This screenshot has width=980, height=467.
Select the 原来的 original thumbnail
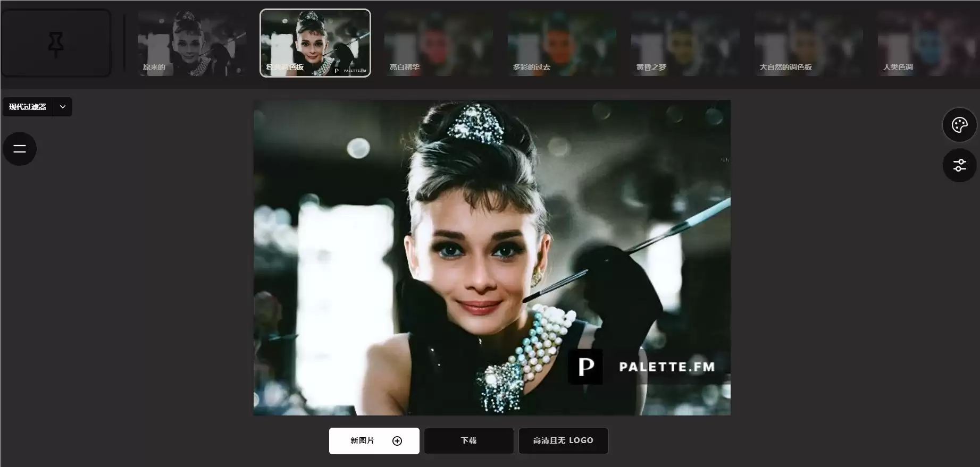[192, 43]
